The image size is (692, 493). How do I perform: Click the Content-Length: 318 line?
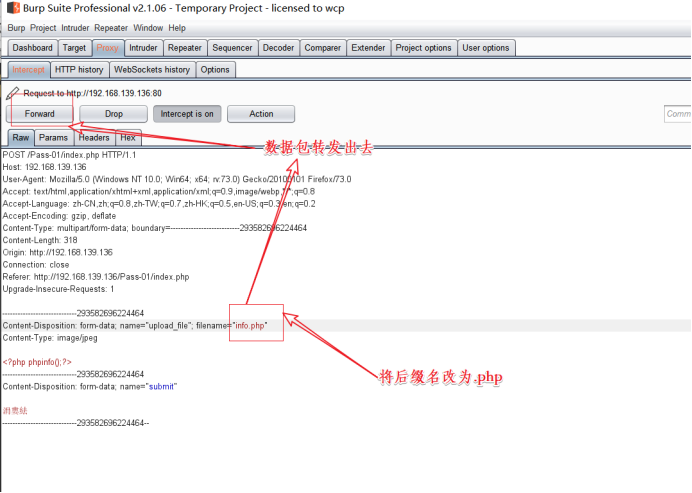[40, 240]
